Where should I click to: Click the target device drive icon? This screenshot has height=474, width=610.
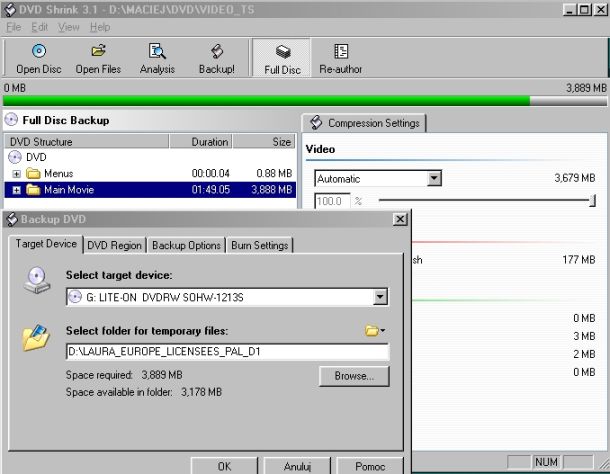pyautogui.click(x=37, y=280)
